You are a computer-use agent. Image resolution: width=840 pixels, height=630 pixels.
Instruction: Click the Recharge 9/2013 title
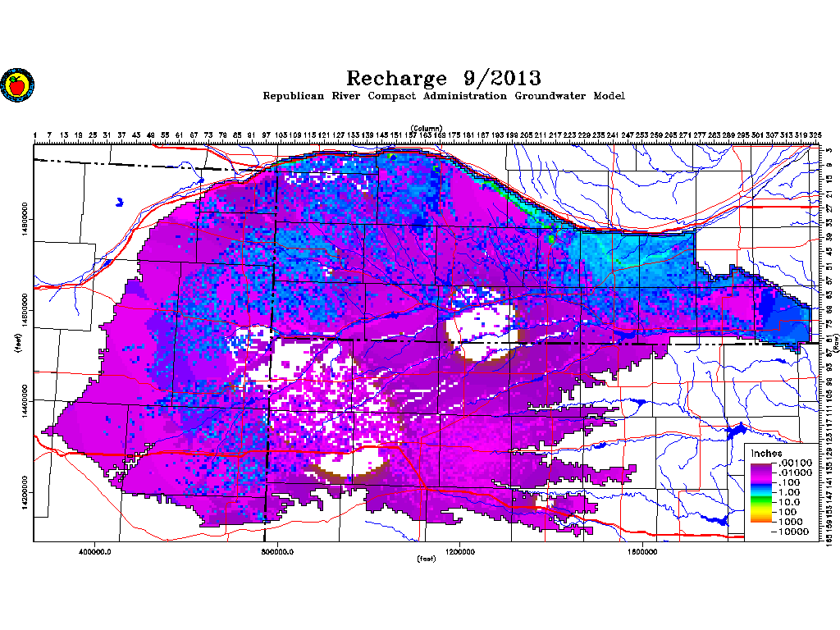click(x=444, y=78)
